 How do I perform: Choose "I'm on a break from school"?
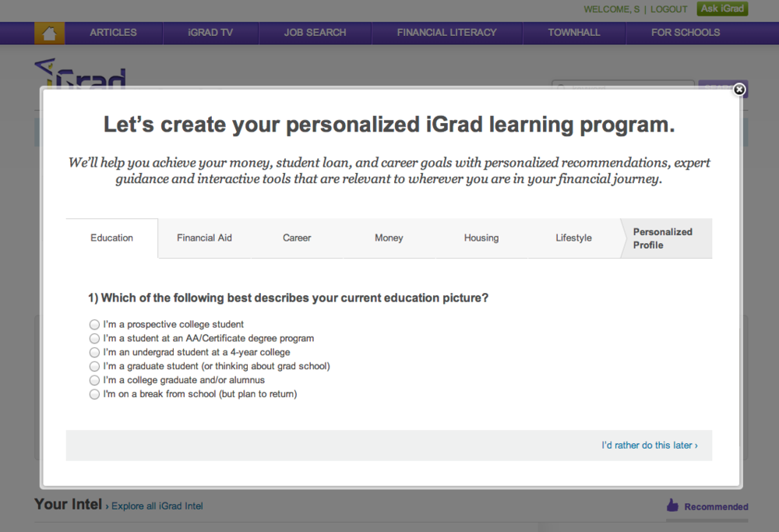pyautogui.click(x=94, y=394)
